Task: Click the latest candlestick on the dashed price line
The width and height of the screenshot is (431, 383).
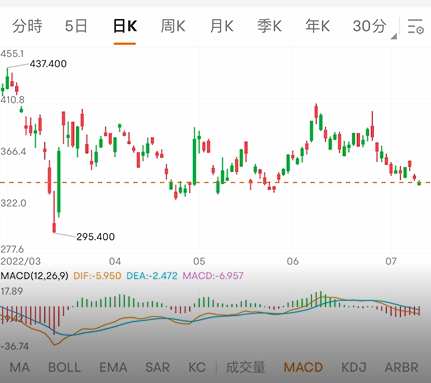Action: tap(419, 183)
